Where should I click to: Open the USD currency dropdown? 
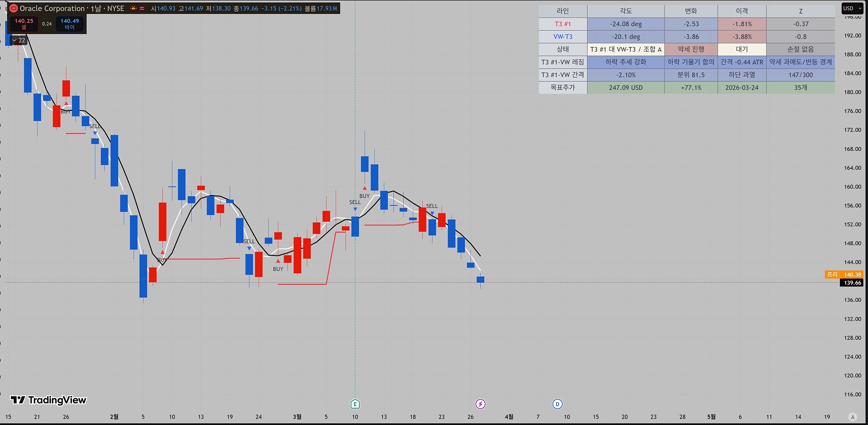pyautogui.click(x=852, y=8)
